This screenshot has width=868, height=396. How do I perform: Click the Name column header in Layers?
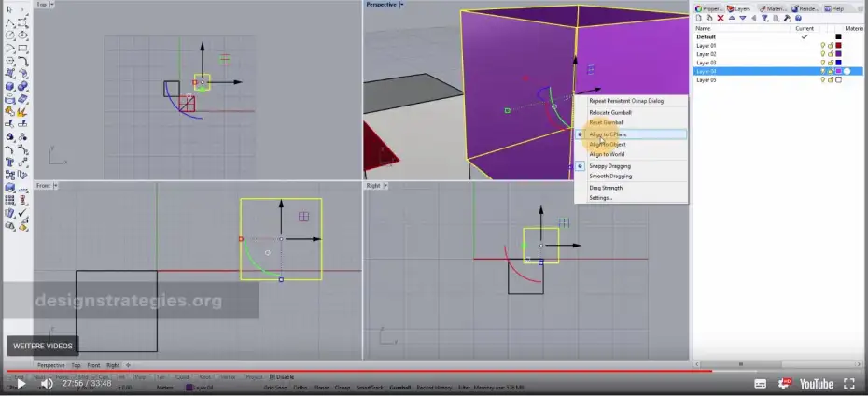point(703,28)
